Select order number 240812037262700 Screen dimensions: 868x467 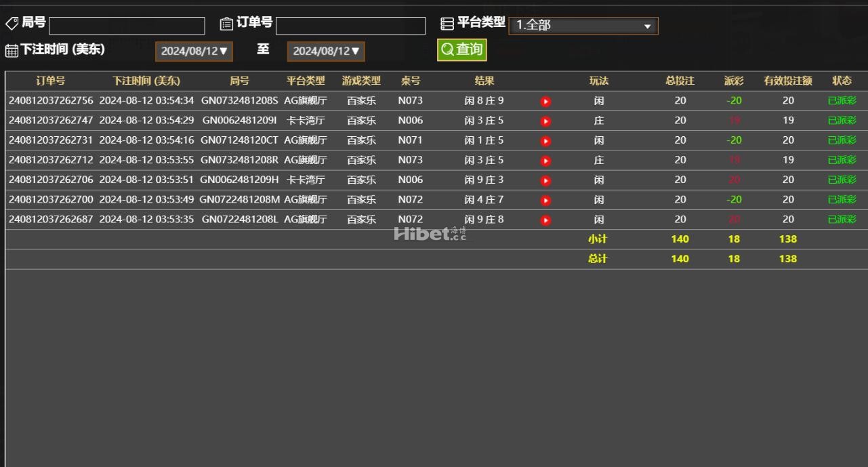(51, 199)
